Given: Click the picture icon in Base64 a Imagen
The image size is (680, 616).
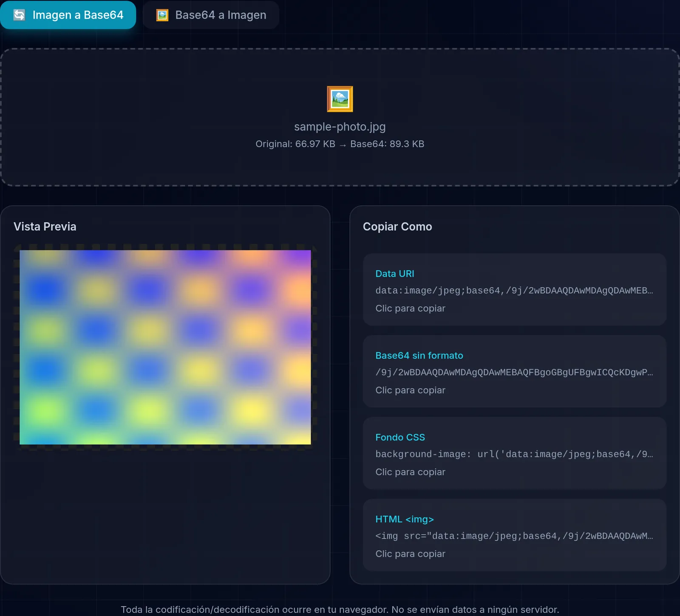Looking at the screenshot, I should point(162,15).
